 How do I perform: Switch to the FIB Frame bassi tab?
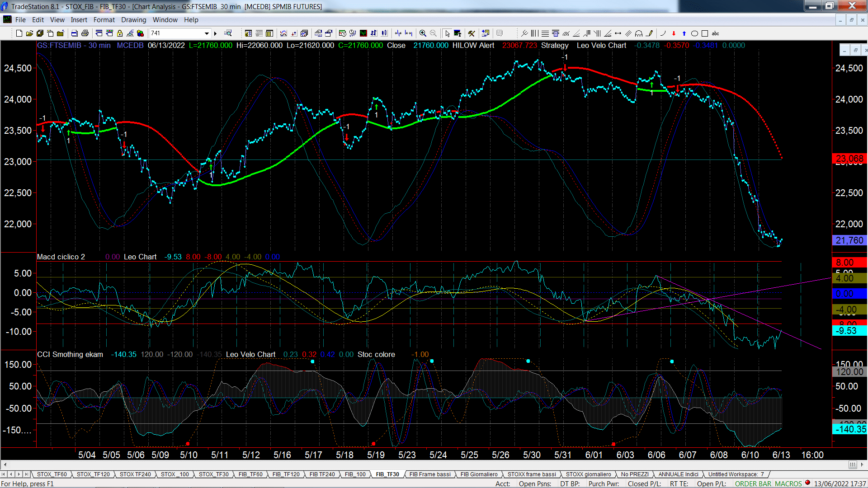(430, 474)
